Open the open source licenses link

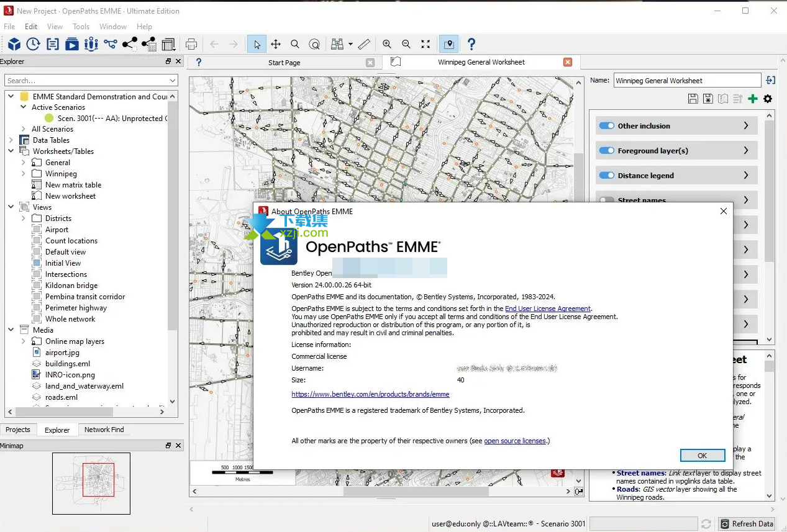pyautogui.click(x=515, y=441)
